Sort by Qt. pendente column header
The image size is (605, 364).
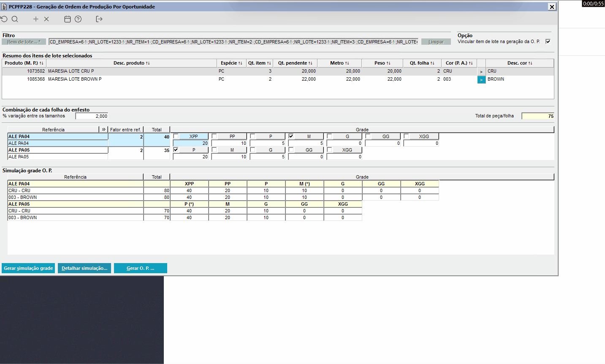point(295,63)
